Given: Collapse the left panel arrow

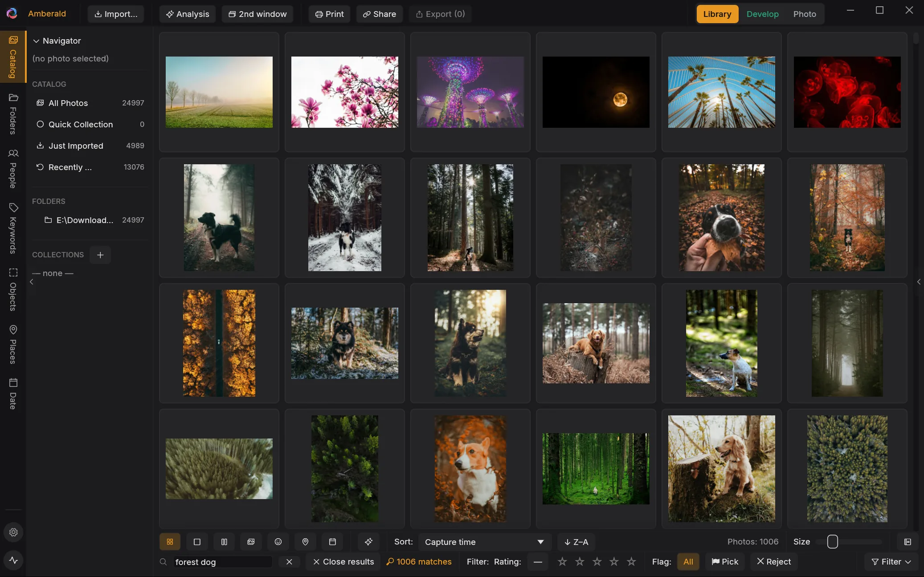Looking at the screenshot, I should click(x=31, y=282).
